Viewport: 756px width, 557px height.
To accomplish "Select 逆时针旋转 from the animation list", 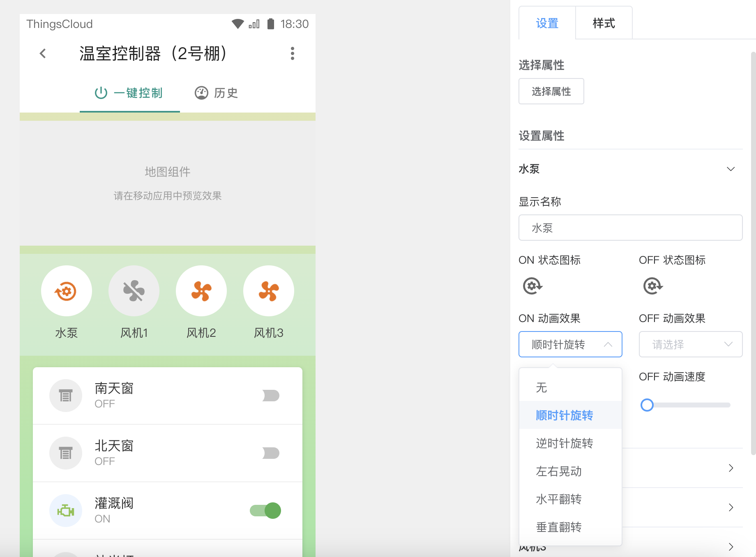I will [565, 443].
